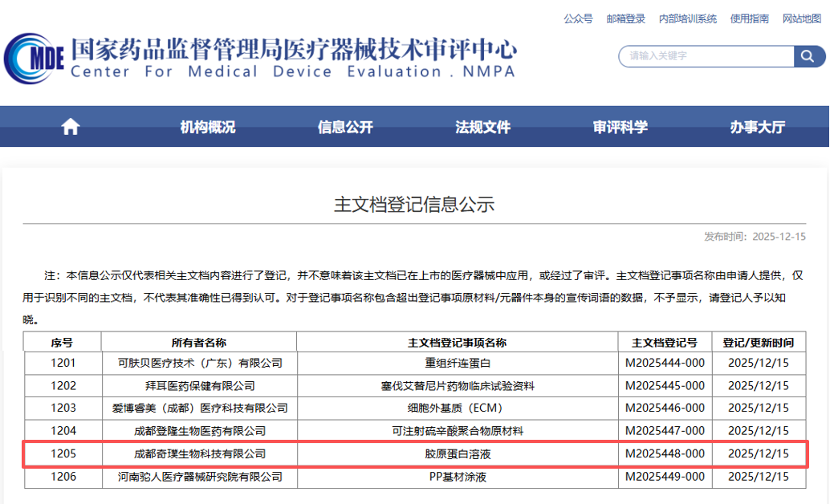
Task: Focus the keyword search input field
Action: tap(706, 56)
